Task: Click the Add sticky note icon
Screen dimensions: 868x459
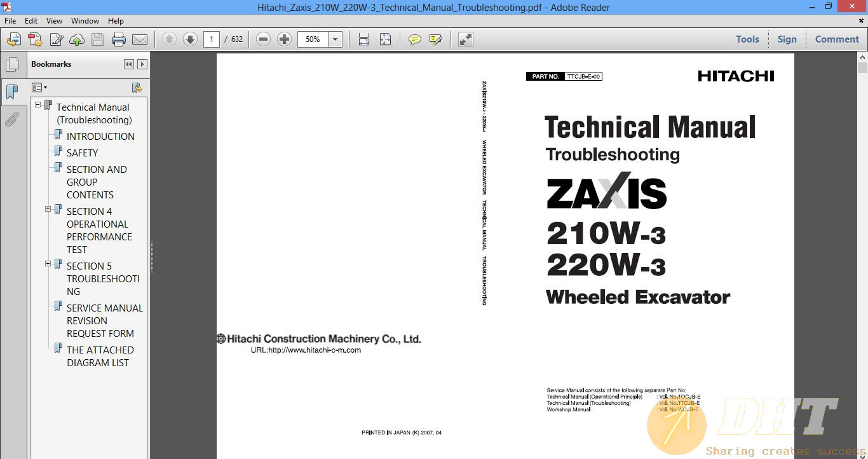Action: click(414, 39)
